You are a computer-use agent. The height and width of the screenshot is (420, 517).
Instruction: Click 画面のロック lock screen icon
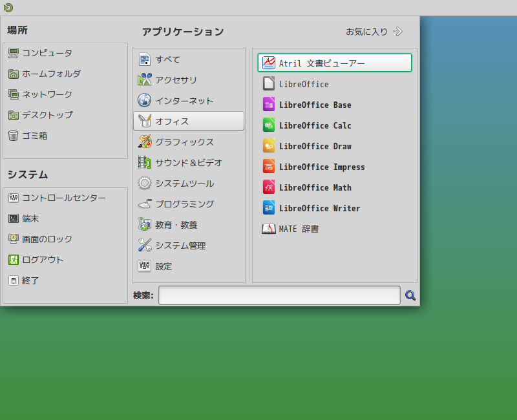[x=13, y=239]
